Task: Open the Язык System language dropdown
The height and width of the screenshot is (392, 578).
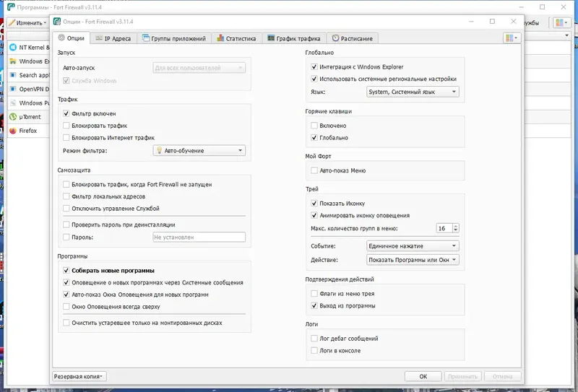Action: [413, 92]
